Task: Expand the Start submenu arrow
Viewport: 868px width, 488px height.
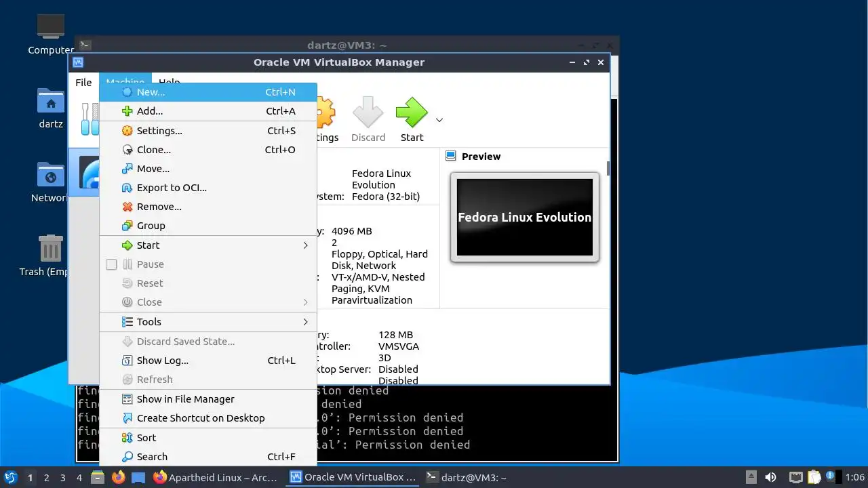Action: coord(305,245)
